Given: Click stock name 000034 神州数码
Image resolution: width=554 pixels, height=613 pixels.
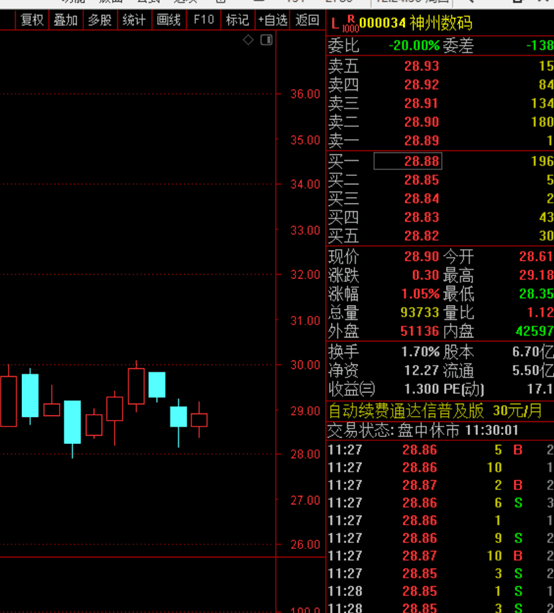Looking at the screenshot, I should pyautogui.click(x=416, y=24).
